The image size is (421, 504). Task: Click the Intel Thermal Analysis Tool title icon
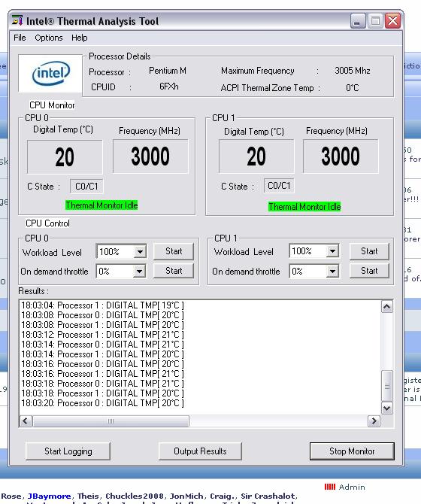(x=17, y=20)
